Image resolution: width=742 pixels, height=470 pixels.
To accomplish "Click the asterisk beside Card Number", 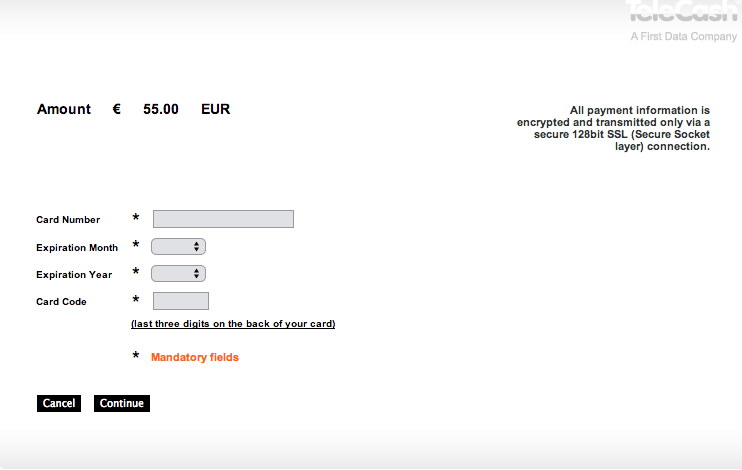I will click(136, 219).
